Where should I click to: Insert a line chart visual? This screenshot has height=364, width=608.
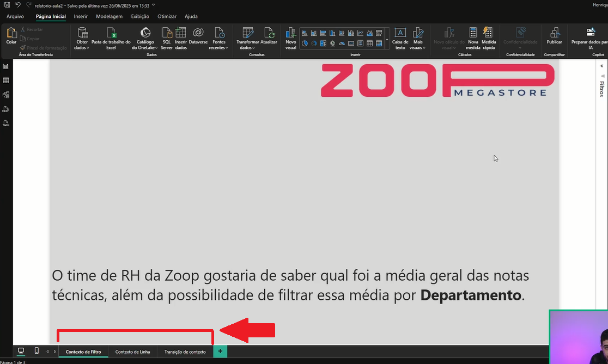pos(360,33)
